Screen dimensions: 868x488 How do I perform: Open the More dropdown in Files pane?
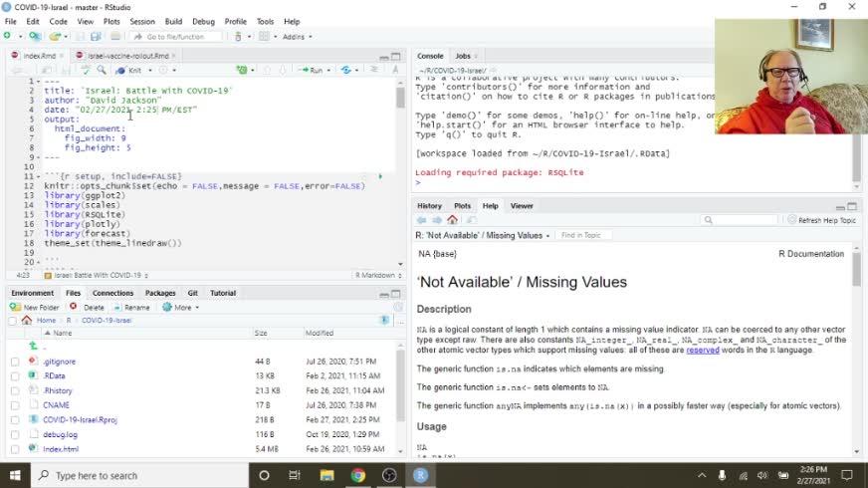[x=181, y=308]
